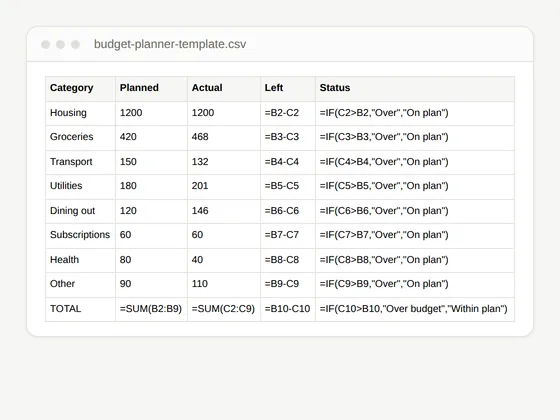Select the =B6-C6 formula cell
Image resolution: width=560 pixels, height=420 pixels.
click(x=288, y=211)
